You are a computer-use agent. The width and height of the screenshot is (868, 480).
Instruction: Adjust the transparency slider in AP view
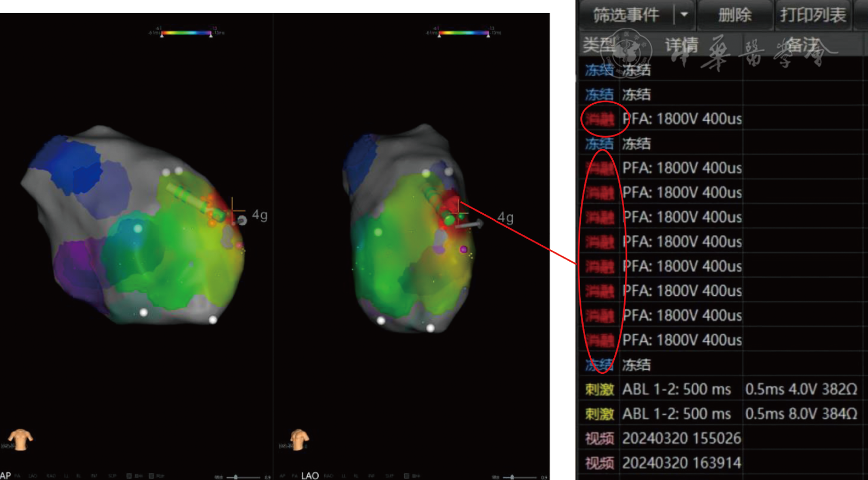[235, 477]
